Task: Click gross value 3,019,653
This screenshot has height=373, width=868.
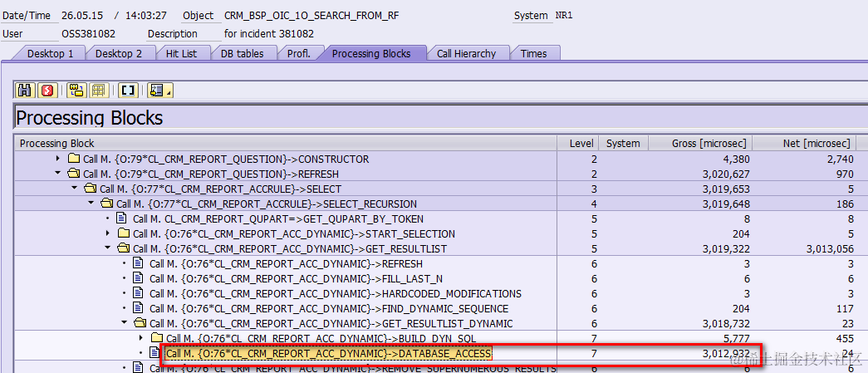Action: [726, 189]
